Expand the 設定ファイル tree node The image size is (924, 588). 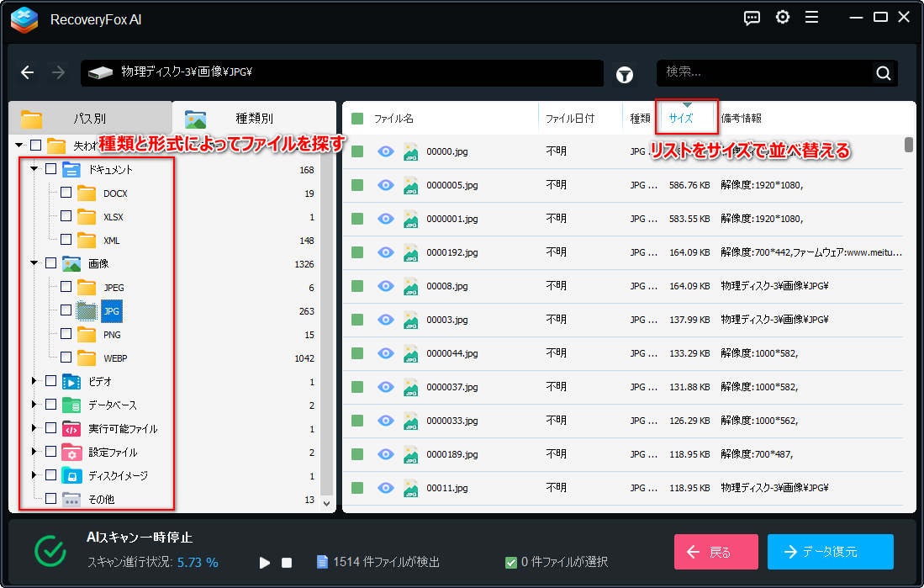34,452
